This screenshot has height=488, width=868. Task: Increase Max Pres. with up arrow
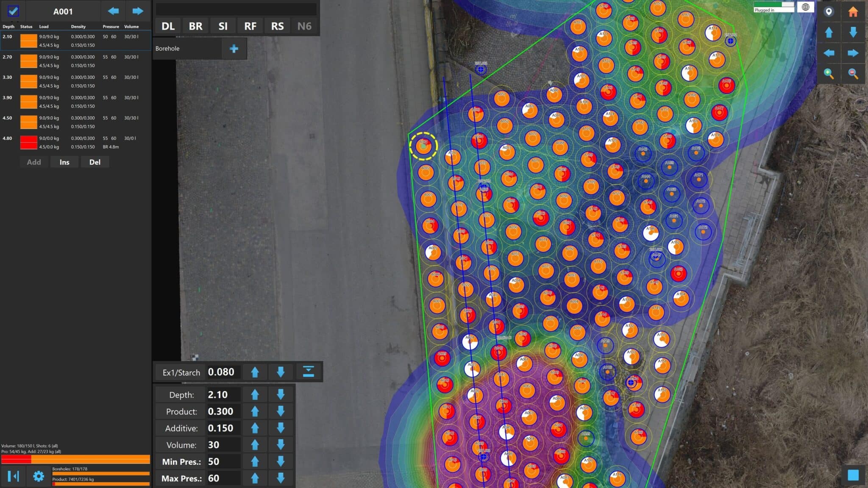coord(255,478)
